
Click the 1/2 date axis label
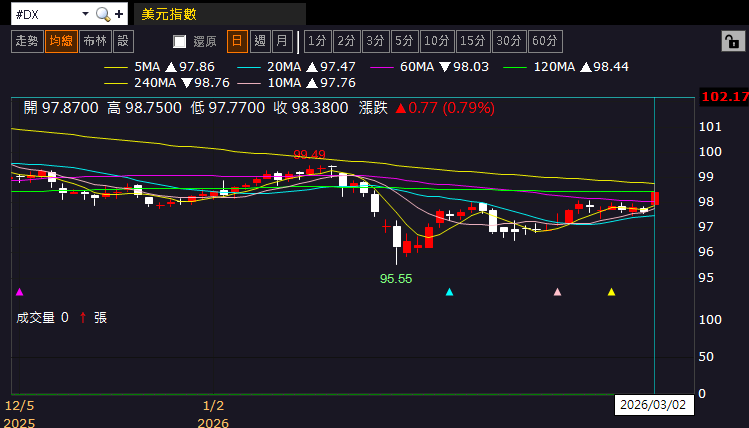[x=214, y=406]
